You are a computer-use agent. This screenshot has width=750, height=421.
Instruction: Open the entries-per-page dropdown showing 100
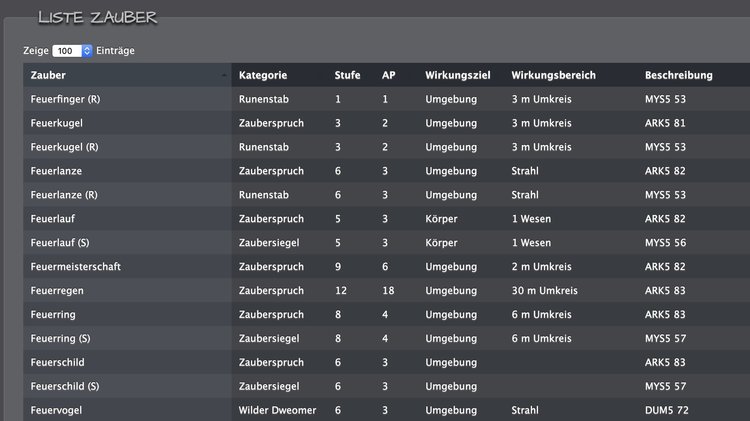click(73, 50)
